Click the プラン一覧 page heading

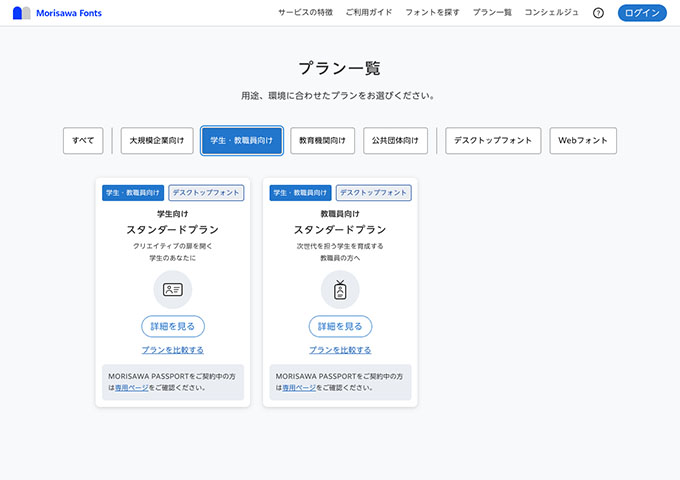340,68
